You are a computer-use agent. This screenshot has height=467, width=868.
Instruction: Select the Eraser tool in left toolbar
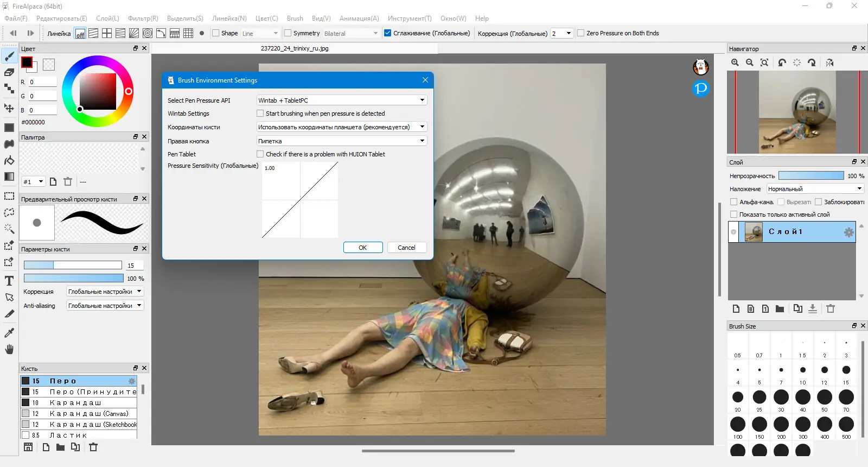9,72
